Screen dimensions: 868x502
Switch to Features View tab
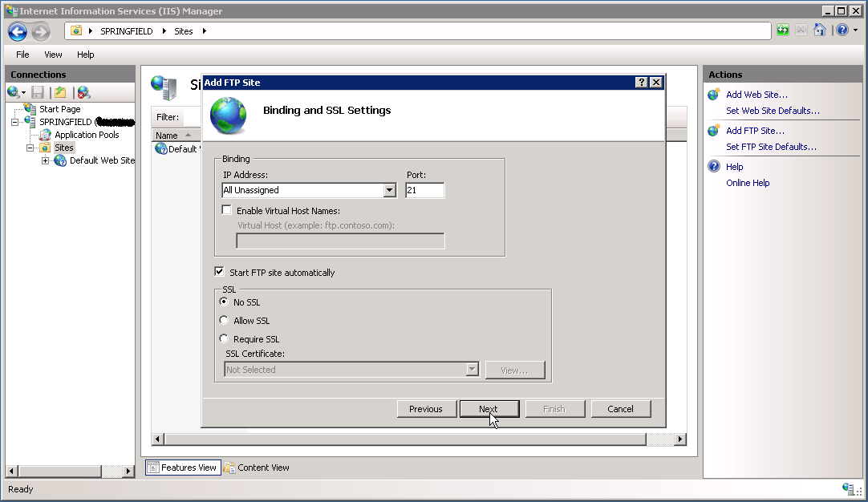tap(183, 468)
